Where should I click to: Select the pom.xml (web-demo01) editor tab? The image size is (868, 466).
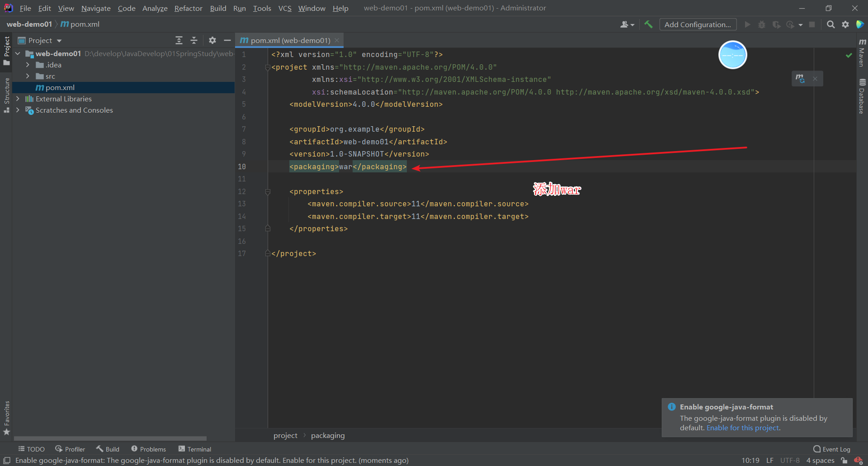click(x=290, y=40)
